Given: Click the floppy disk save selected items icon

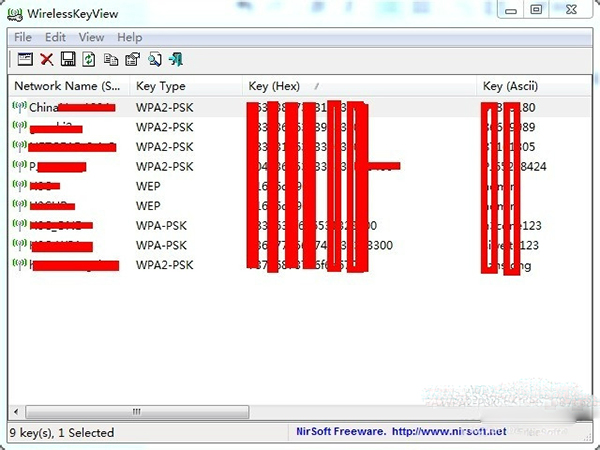Looking at the screenshot, I should tap(68, 59).
